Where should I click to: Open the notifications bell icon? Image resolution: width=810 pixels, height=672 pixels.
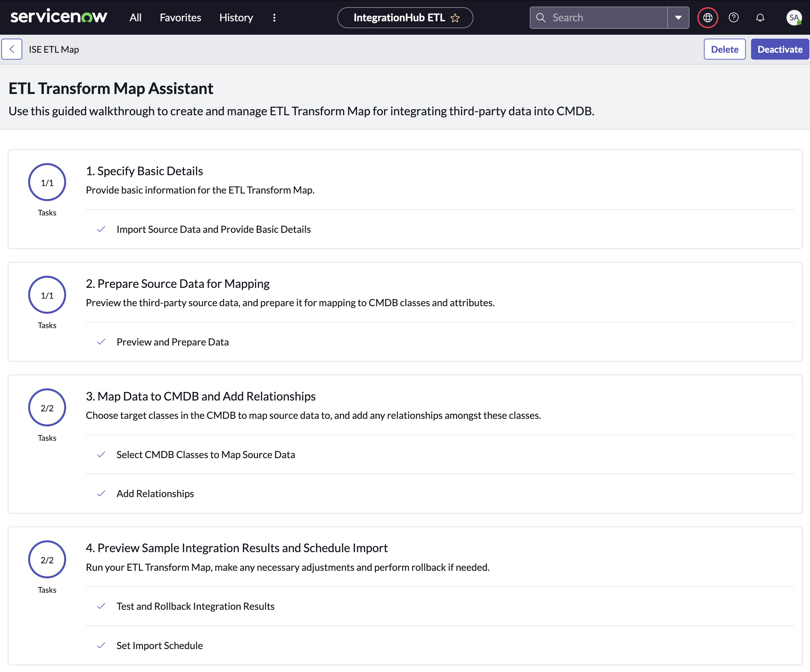point(760,17)
